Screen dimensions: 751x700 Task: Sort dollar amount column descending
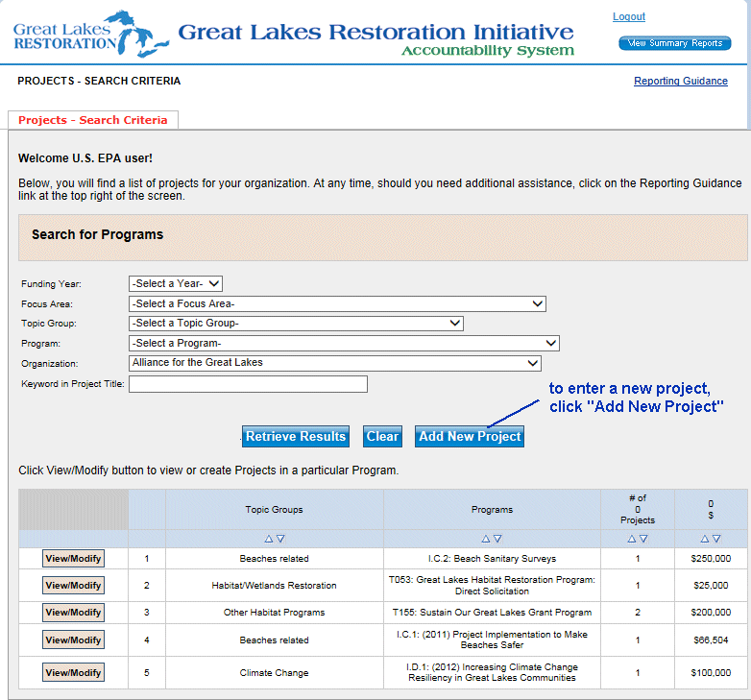coord(716,539)
